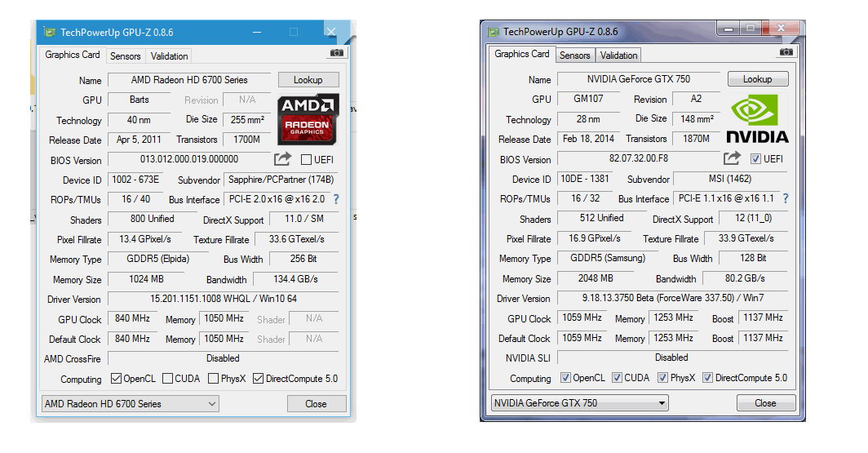
Task: Toggle PhysX checkbox in NVIDIA window
Action: click(x=662, y=377)
